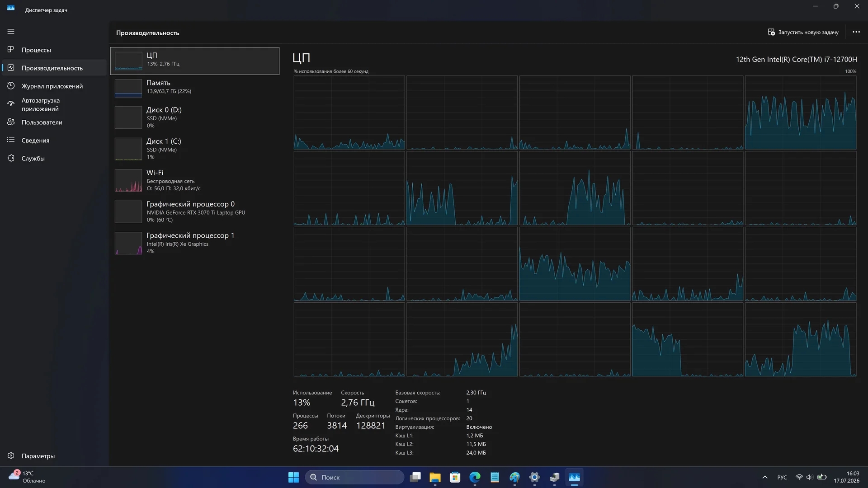The height and width of the screenshot is (488, 868).
Task: Click Запустить новую задачу button
Action: [x=803, y=32]
